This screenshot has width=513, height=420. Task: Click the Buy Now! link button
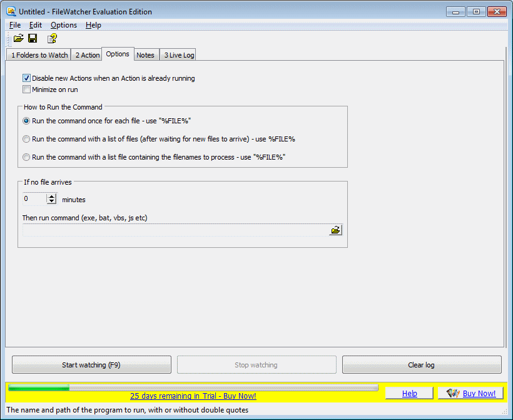click(470, 393)
